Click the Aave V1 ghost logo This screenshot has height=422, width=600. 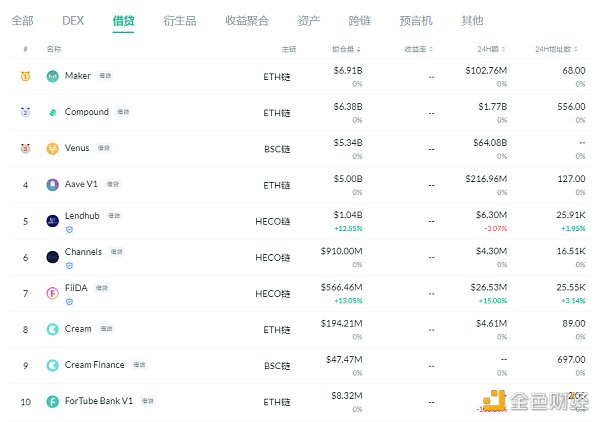[53, 184]
